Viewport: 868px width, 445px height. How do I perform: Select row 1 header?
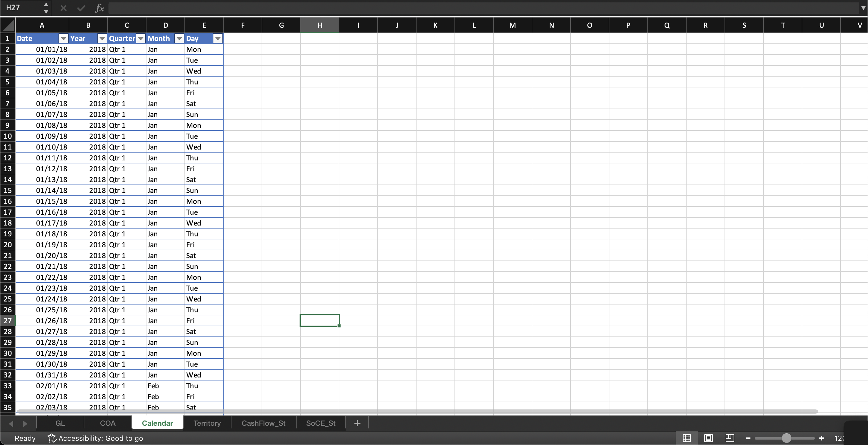pyautogui.click(x=8, y=38)
